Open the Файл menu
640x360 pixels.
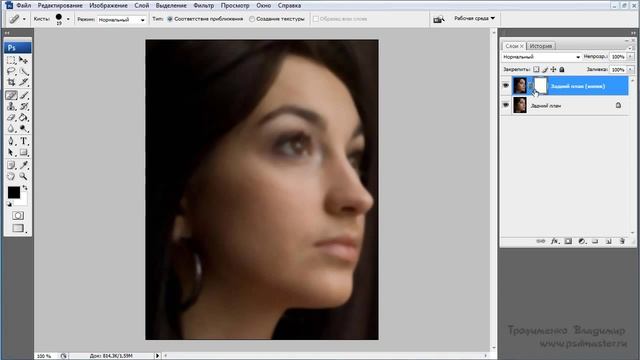24,6
